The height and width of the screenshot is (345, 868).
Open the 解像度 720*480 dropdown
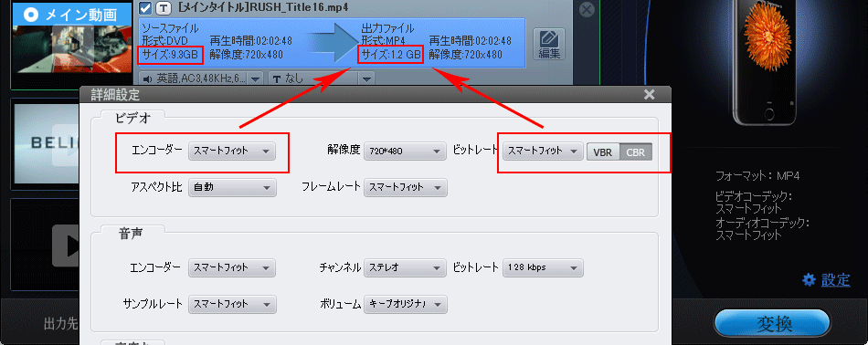click(405, 151)
